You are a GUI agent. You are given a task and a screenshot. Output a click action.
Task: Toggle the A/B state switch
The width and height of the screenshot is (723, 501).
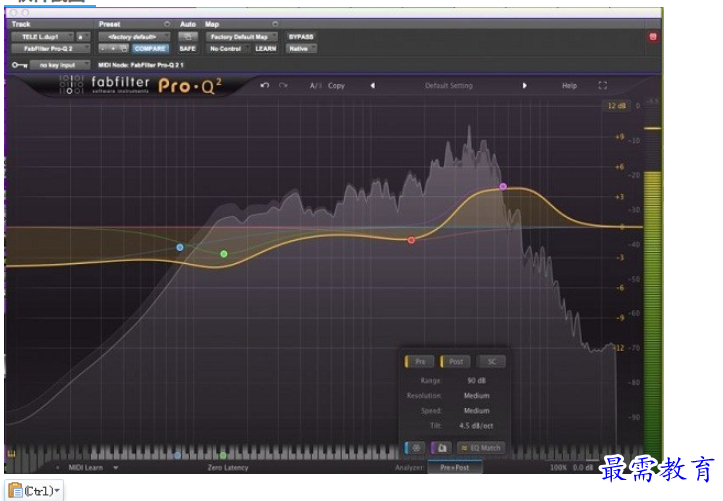[x=316, y=86]
